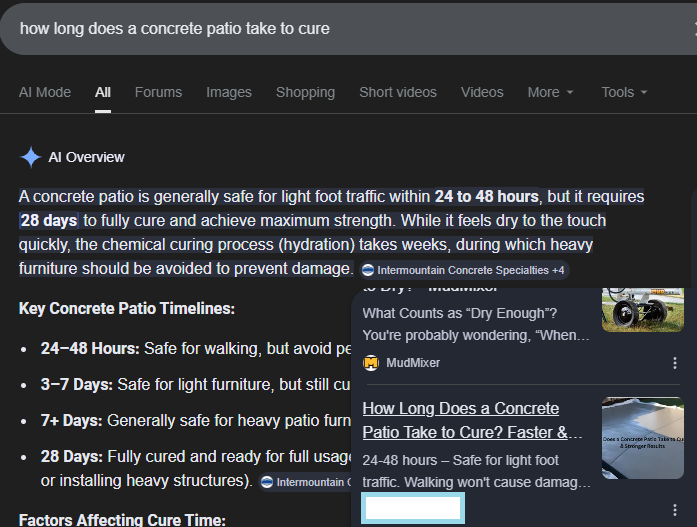This screenshot has width=697, height=527.
Task: Open the Images tab
Action: (229, 92)
